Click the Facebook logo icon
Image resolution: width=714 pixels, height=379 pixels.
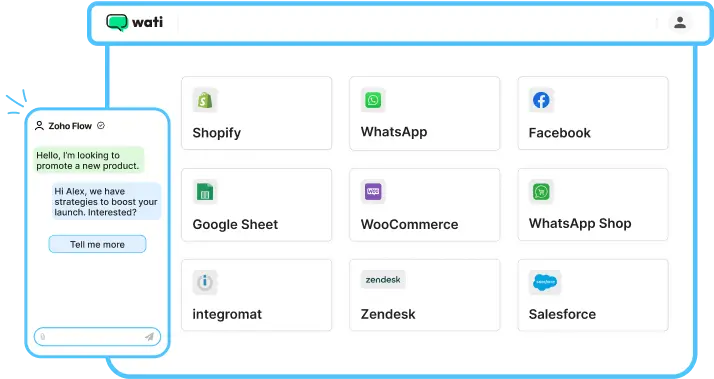pos(541,100)
